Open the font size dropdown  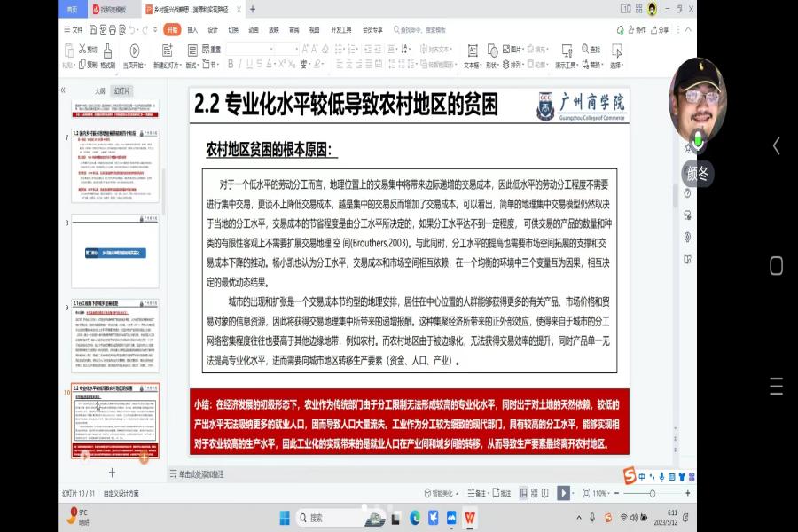tap(295, 50)
